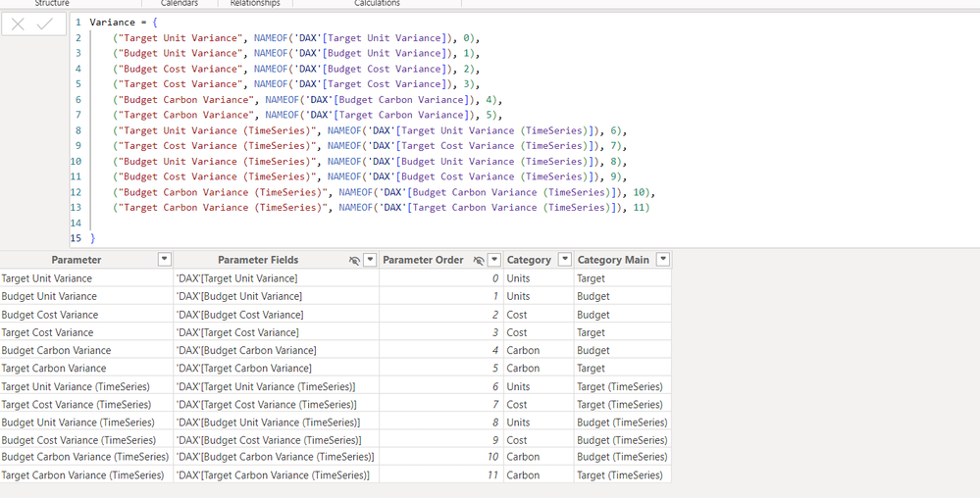Screen dimensions: 980x498
Task: Toggle hidden eye icon on Parameter Fields column
Action: 354,260
